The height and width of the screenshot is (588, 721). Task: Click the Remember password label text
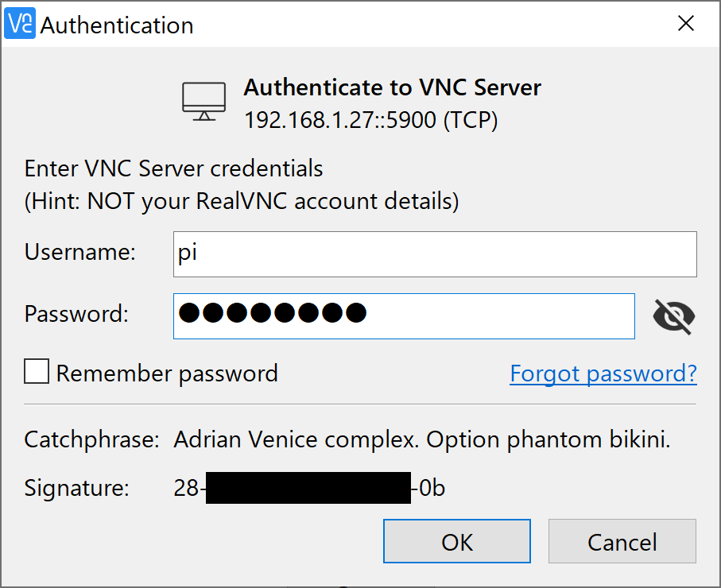[x=167, y=373]
